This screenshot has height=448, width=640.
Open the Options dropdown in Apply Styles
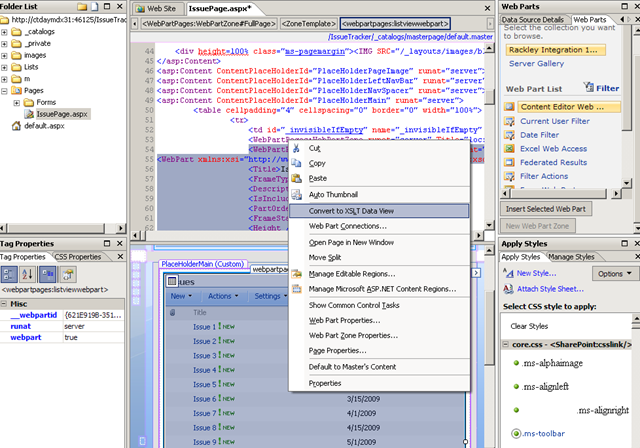click(x=614, y=274)
